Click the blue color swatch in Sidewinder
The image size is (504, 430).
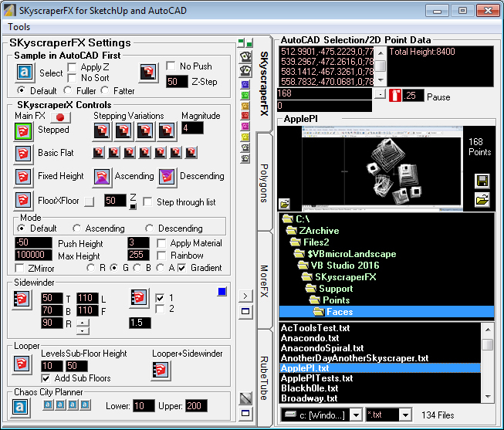click(x=222, y=291)
